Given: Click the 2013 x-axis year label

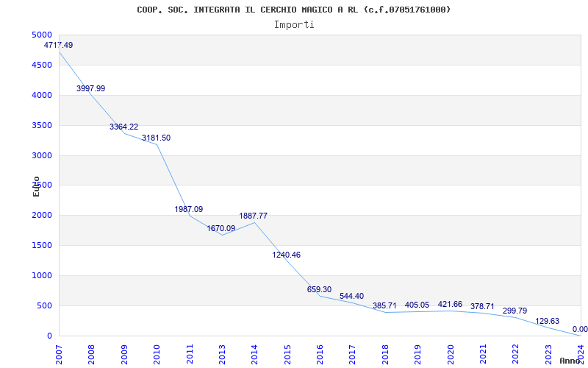Looking at the screenshot, I should tap(222, 355).
